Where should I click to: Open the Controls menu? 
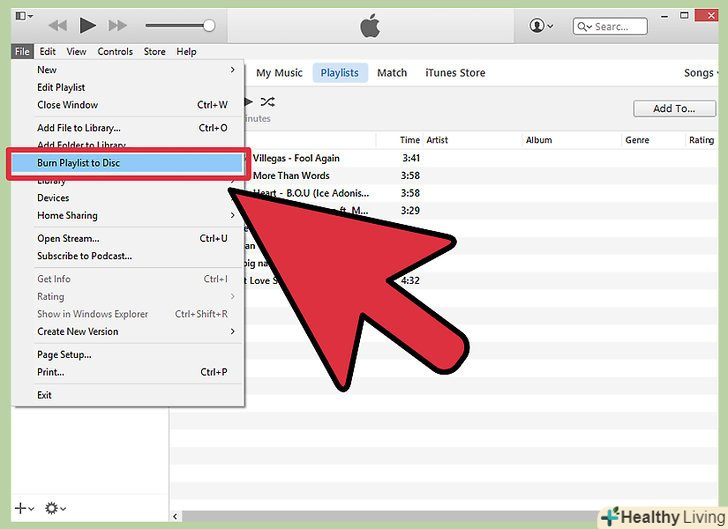[115, 52]
